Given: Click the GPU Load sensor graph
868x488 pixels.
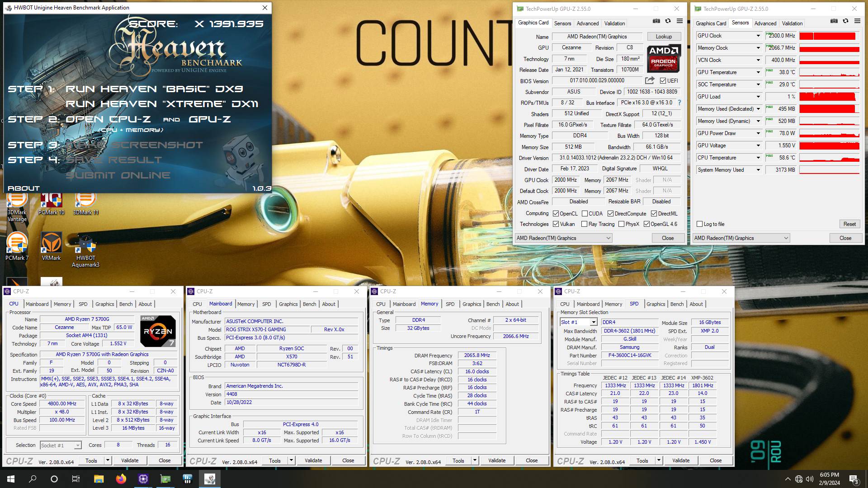Looking at the screenshot, I should pyautogui.click(x=829, y=97).
